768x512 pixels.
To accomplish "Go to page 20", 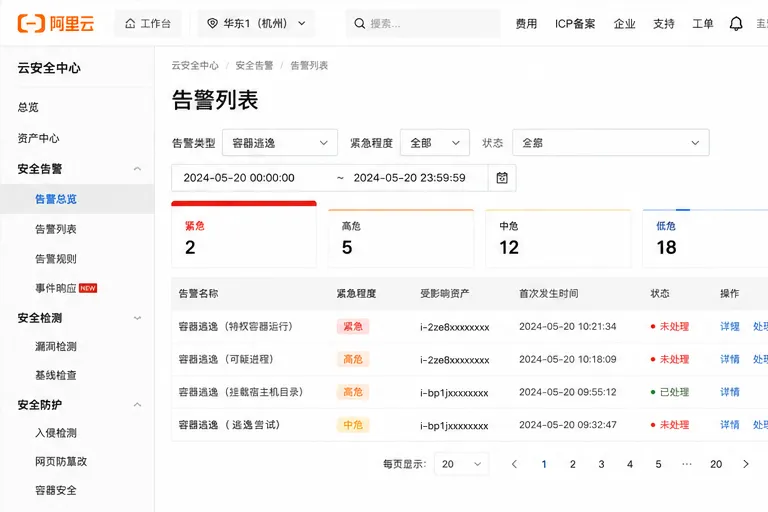I will pyautogui.click(x=716, y=464).
